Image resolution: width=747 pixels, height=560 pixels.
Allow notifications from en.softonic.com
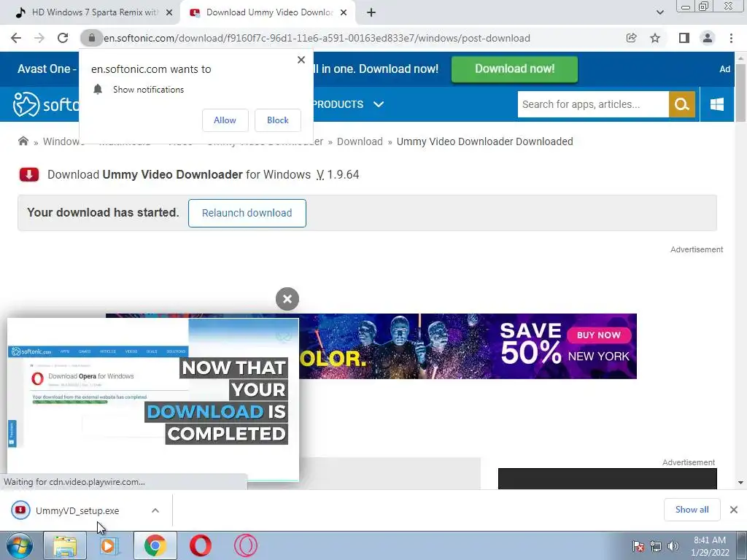click(x=225, y=120)
